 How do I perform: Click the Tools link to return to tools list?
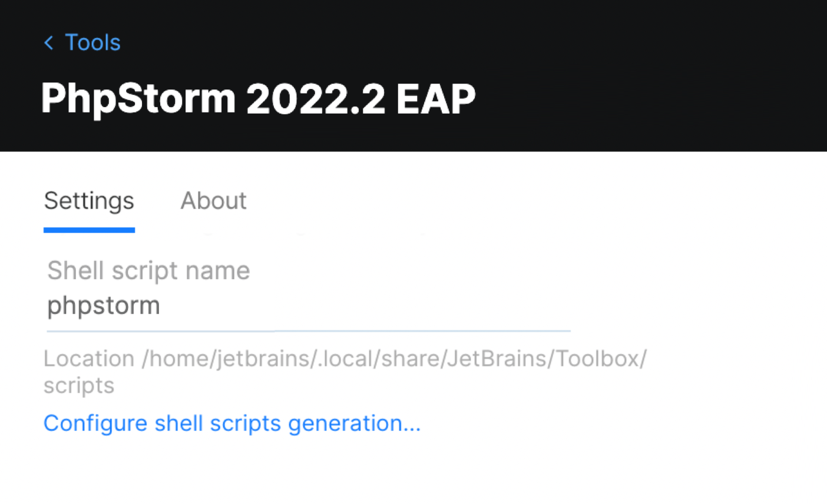pyautogui.click(x=92, y=42)
